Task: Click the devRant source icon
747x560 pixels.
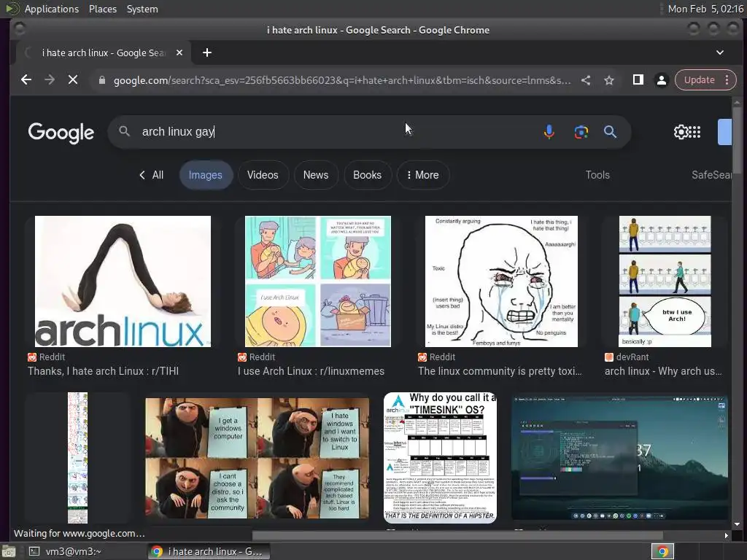Action: 609,357
